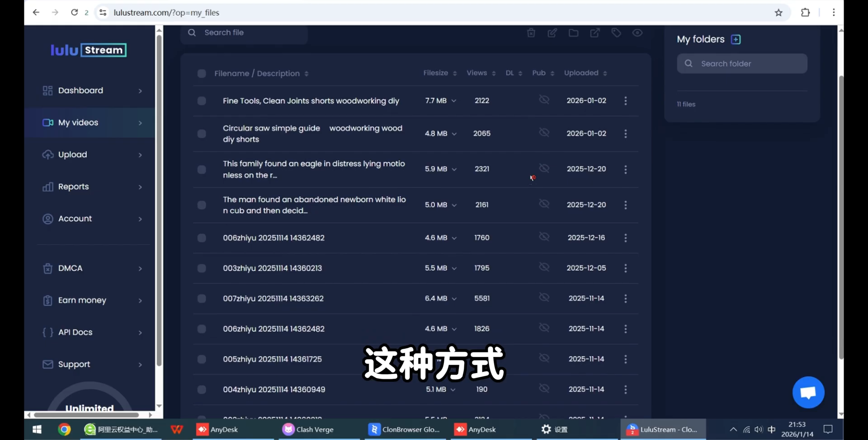Expand the 5.0 MB filesize dropdown
The image size is (868, 440).
[x=454, y=205]
